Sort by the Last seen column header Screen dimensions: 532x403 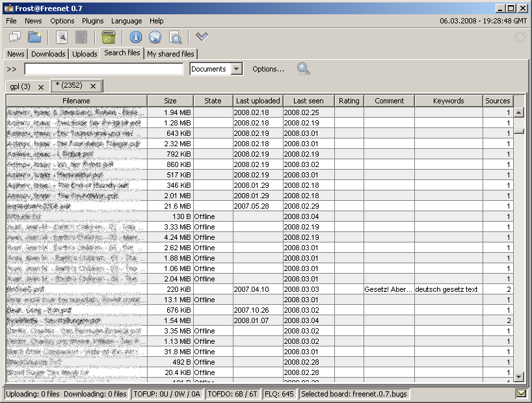coord(308,101)
